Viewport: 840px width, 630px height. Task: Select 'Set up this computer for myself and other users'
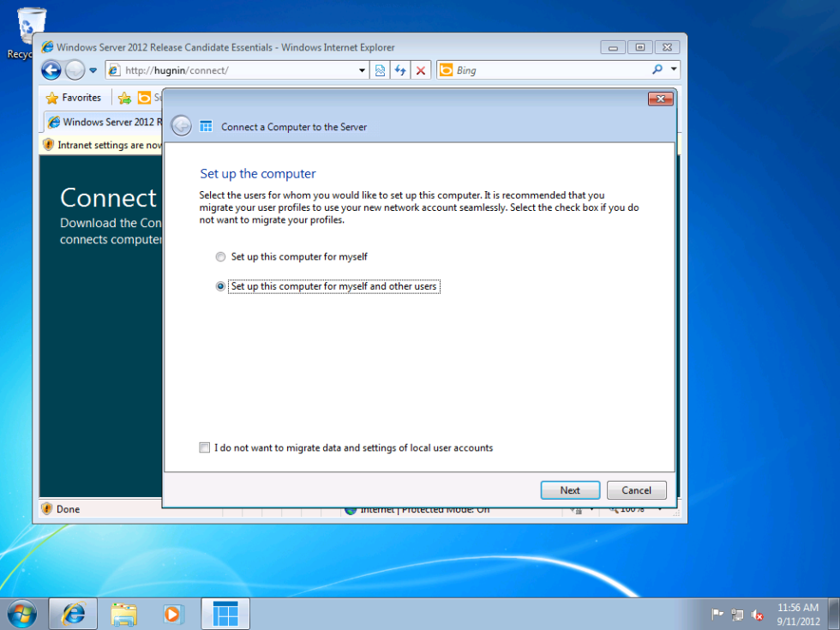click(220, 286)
